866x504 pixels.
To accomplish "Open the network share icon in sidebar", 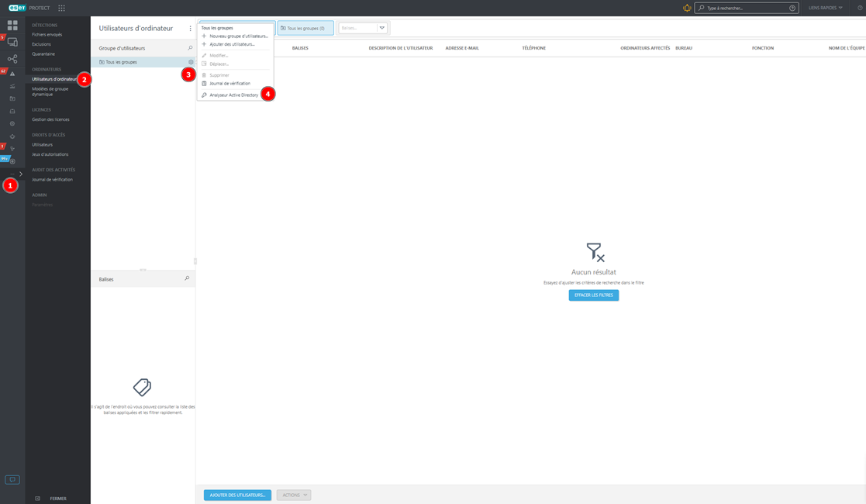I will tap(12, 59).
